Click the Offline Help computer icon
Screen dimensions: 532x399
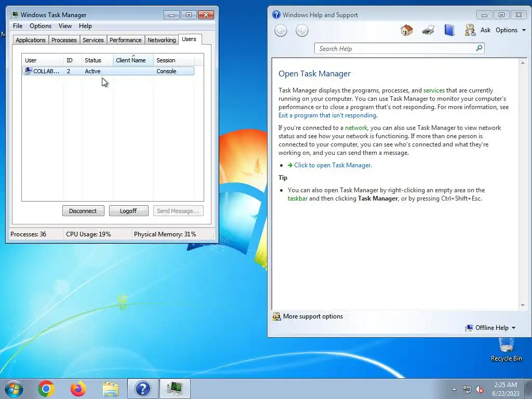click(469, 328)
